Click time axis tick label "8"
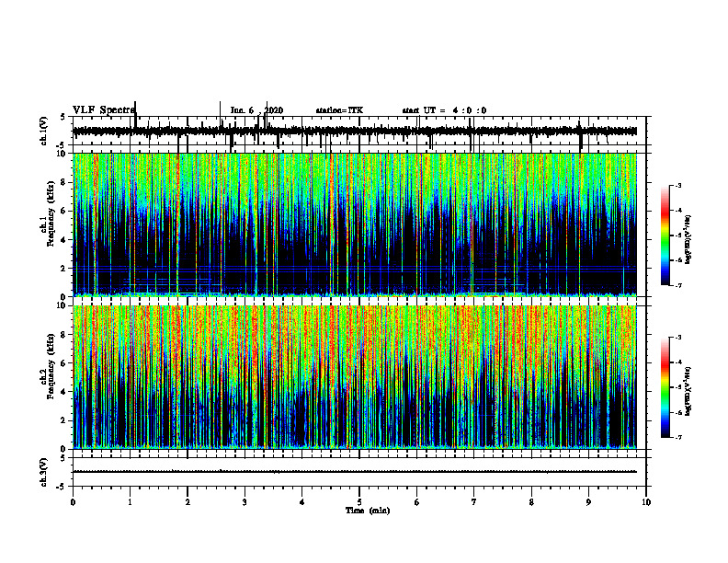Viewport: 728px width, 563px height. (531, 502)
